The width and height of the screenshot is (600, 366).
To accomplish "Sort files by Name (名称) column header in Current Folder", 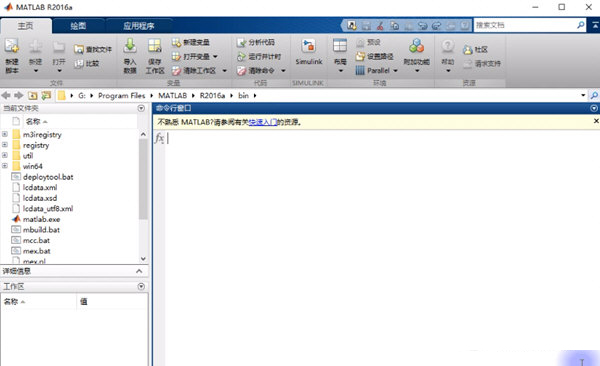I will (x=36, y=121).
